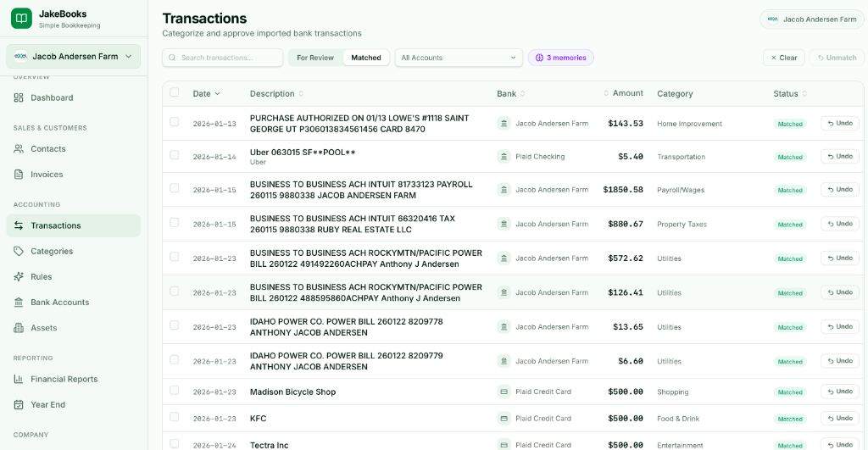Click bank icon in the $1850.58 payroll row
Image resolution: width=868 pixels, height=450 pixels.
(x=504, y=190)
